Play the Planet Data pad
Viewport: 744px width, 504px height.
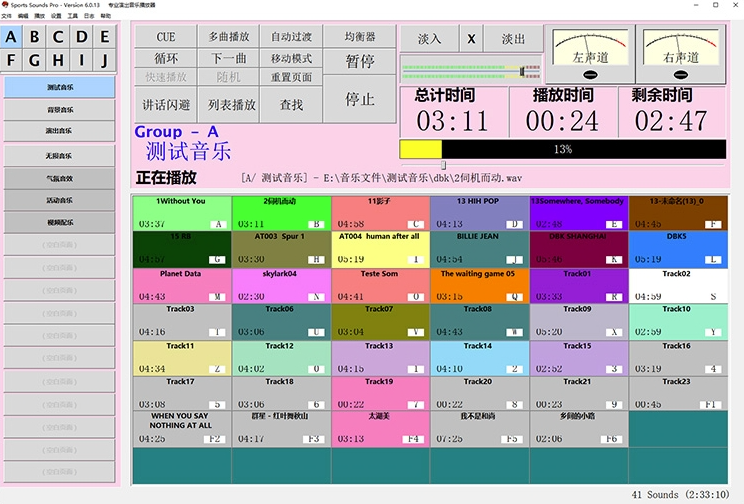pos(182,286)
